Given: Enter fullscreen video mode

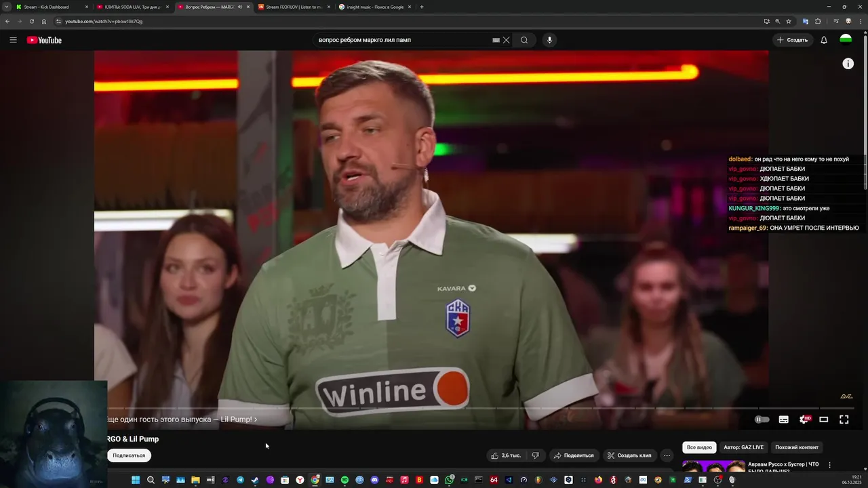Looking at the screenshot, I should coord(844,420).
